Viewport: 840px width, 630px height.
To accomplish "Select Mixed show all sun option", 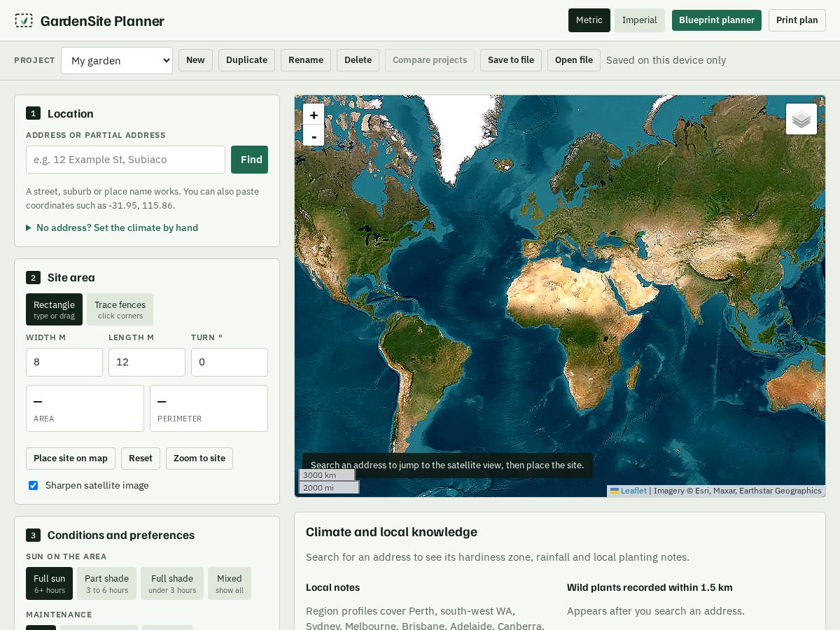I will pyautogui.click(x=230, y=584).
